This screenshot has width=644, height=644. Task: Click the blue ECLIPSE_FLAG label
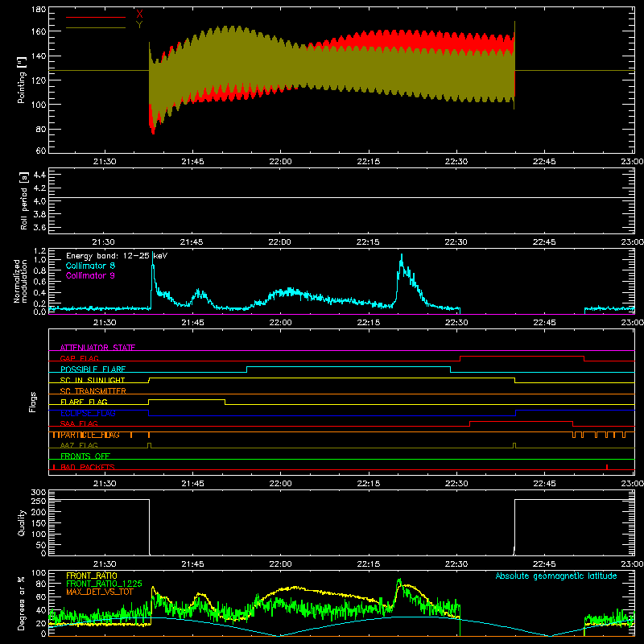[x=88, y=413]
